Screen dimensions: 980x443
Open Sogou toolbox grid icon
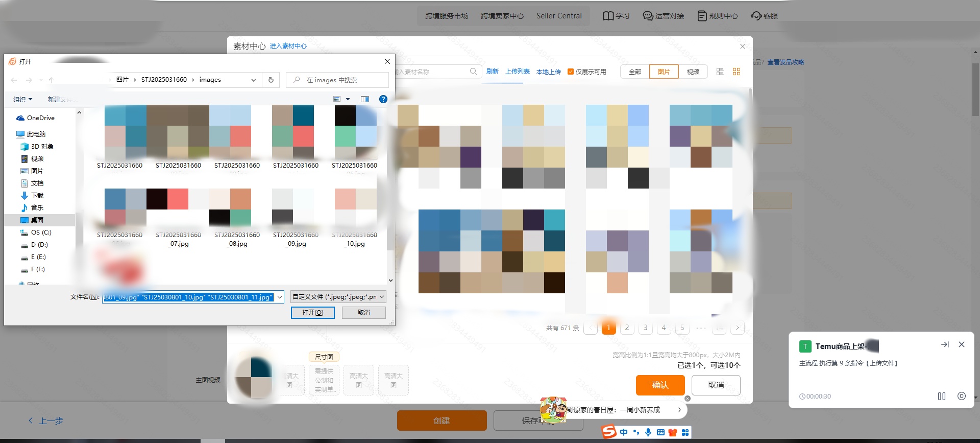point(685,432)
